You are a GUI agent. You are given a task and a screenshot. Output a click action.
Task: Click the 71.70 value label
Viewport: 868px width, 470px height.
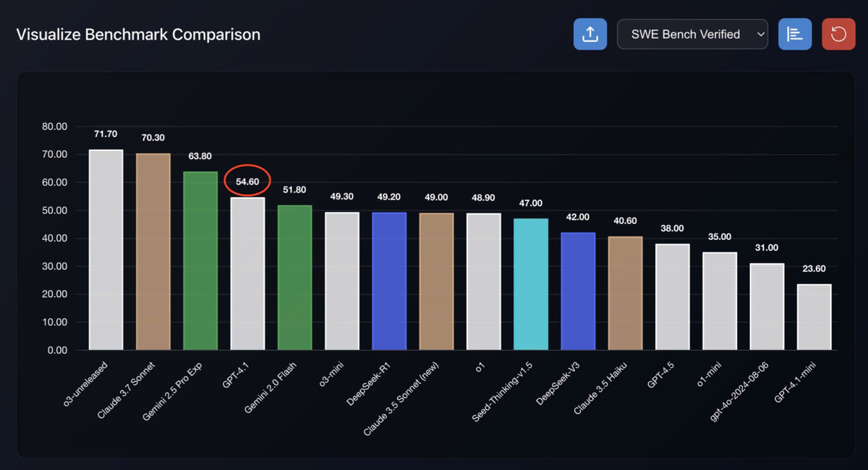106,134
